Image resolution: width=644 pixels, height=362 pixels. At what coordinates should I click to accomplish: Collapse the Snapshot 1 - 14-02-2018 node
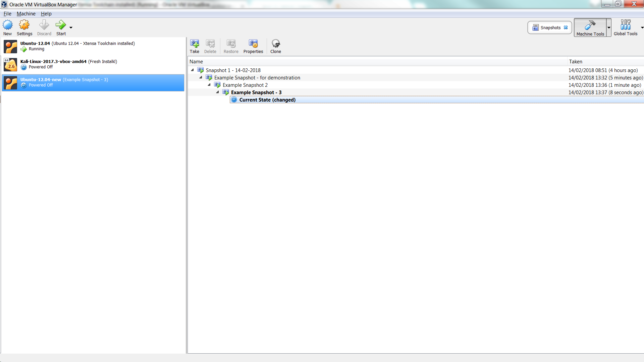click(x=193, y=70)
